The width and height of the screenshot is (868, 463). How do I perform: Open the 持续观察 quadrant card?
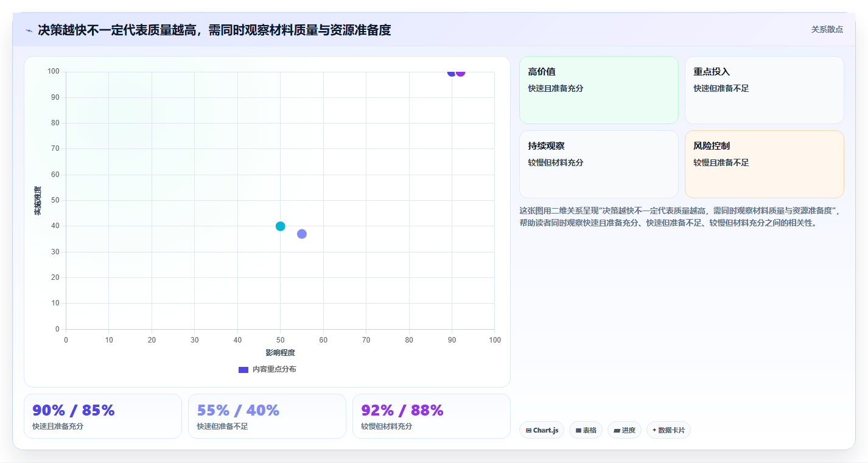click(598, 164)
